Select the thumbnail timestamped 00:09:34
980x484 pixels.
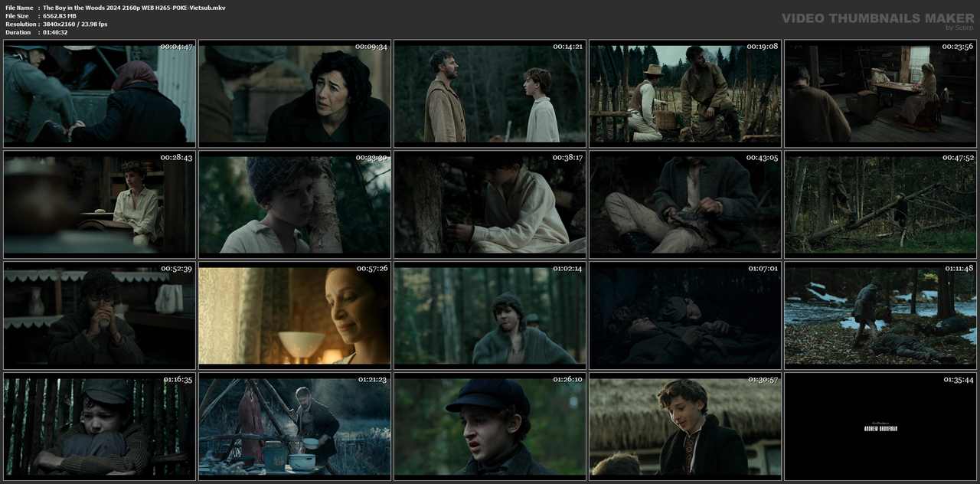click(295, 93)
